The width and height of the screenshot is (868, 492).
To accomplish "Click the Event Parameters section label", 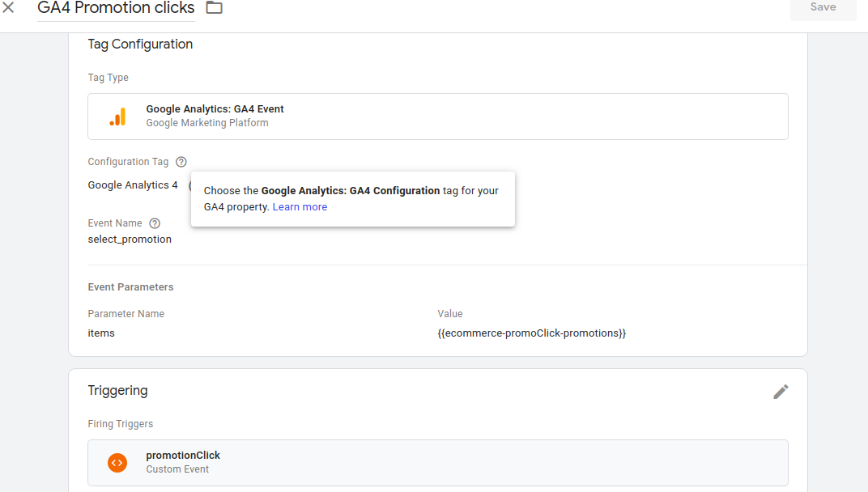I will [x=130, y=287].
